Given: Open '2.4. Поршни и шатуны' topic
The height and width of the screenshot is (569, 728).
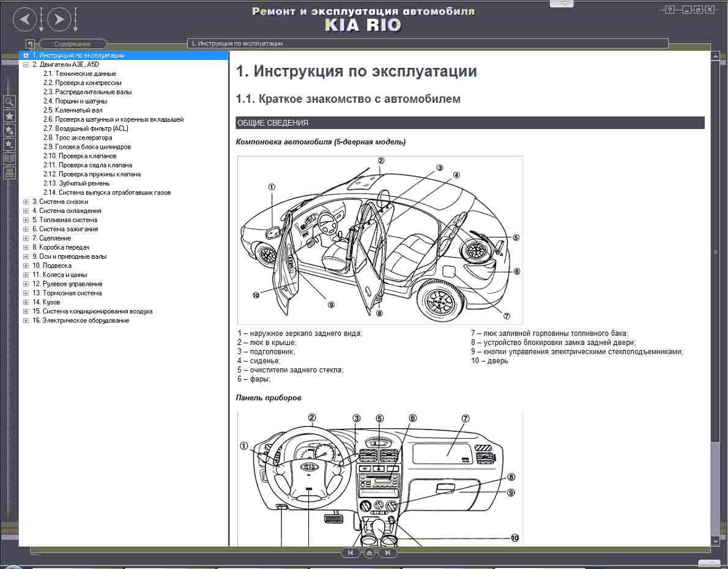Looking at the screenshot, I should (x=75, y=101).
